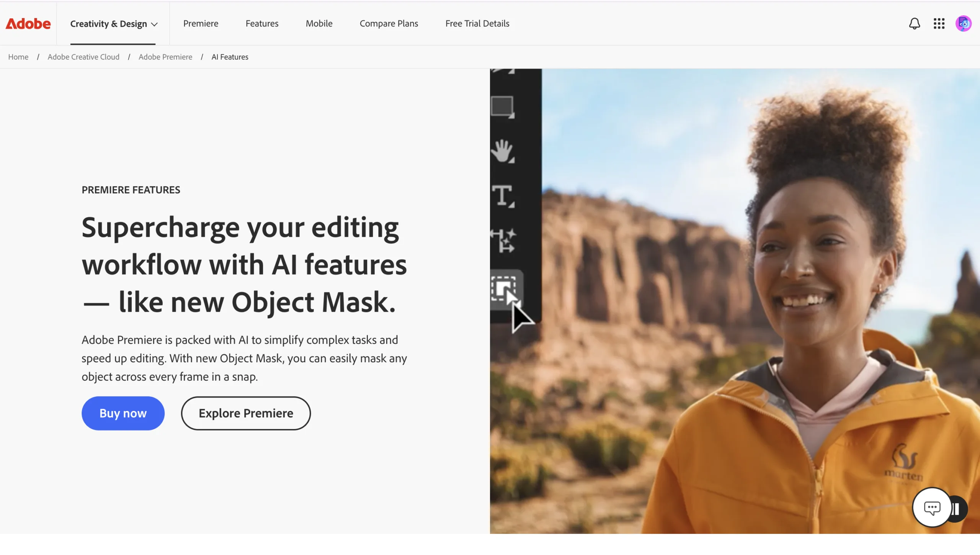Open the user profile avatar
980x555 pixels.
tap(964, 24)
